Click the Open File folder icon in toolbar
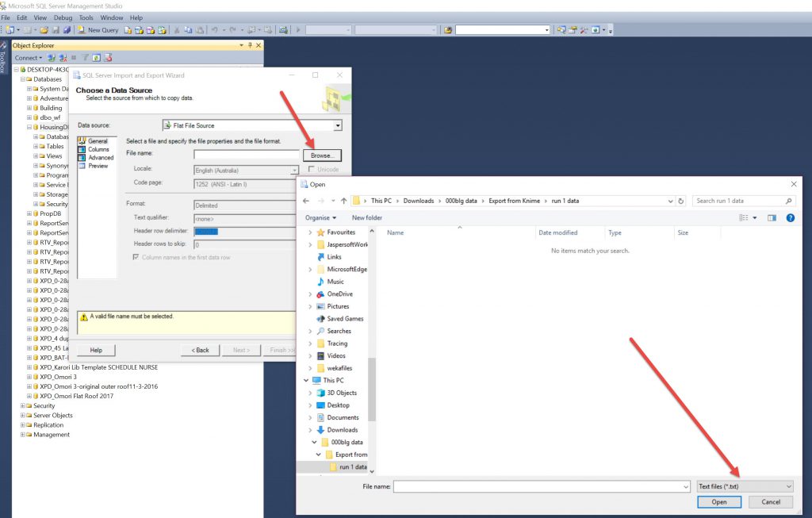Image resolution: width=812 pixels, height=518 pixels. pyautogui.click(x=44, y=30)
